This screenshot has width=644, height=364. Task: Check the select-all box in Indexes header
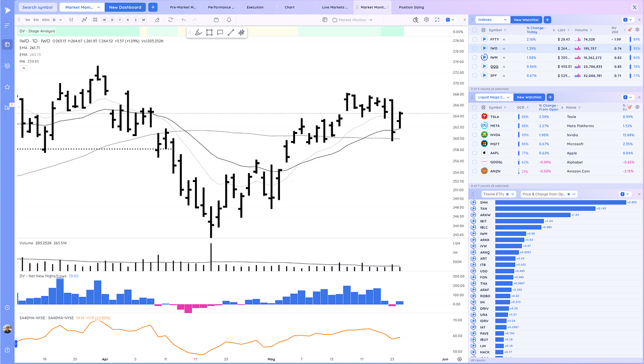click(x=475, y=30)
